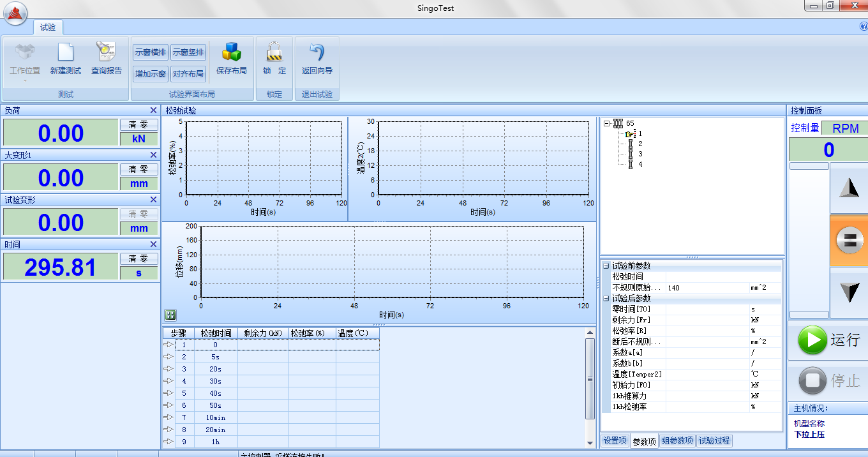Open the SingoTest application menu logo
Screen dimensions: 868x457
click(15, 13)
